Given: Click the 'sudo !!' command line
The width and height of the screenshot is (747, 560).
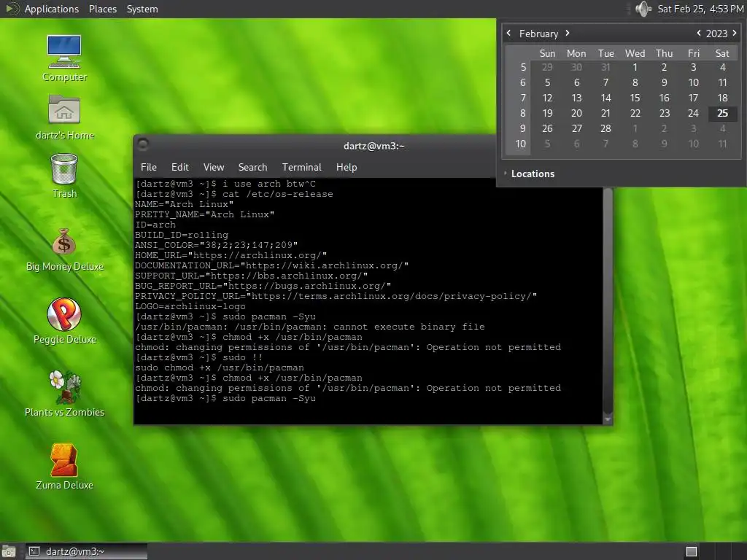Looking at the screenshot, I should (x=198, y=357).
